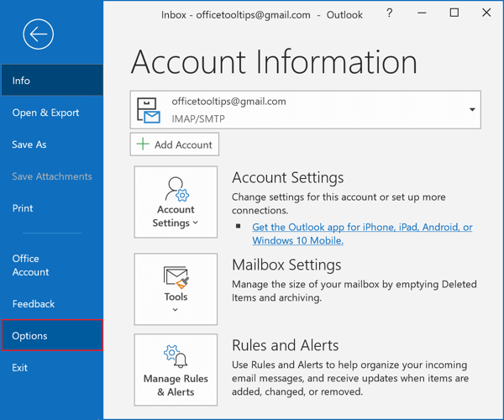Click the green plus Add Account icon
Image resolution: width=504 pixels, height=420 pixels.
143,144
